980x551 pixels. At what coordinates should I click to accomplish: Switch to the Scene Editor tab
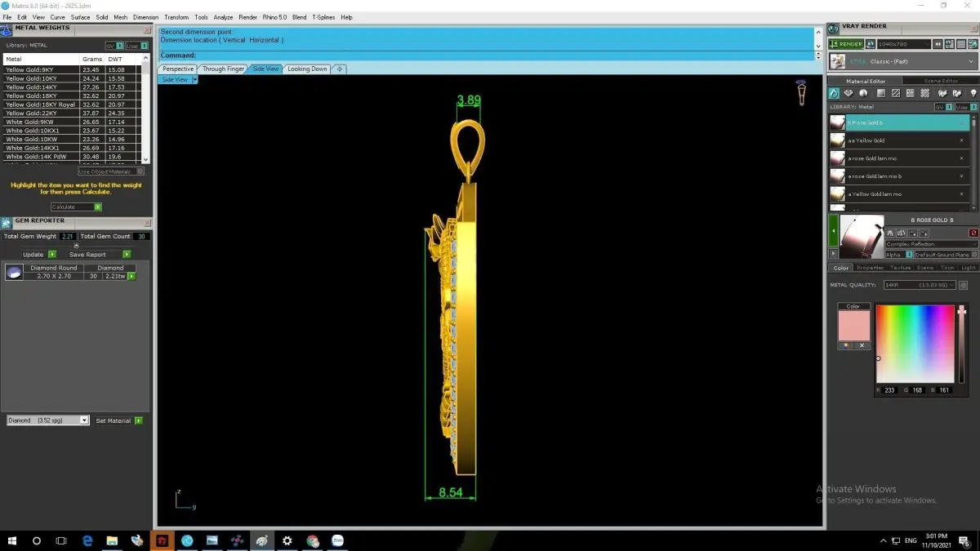click(x=941, y=81)
